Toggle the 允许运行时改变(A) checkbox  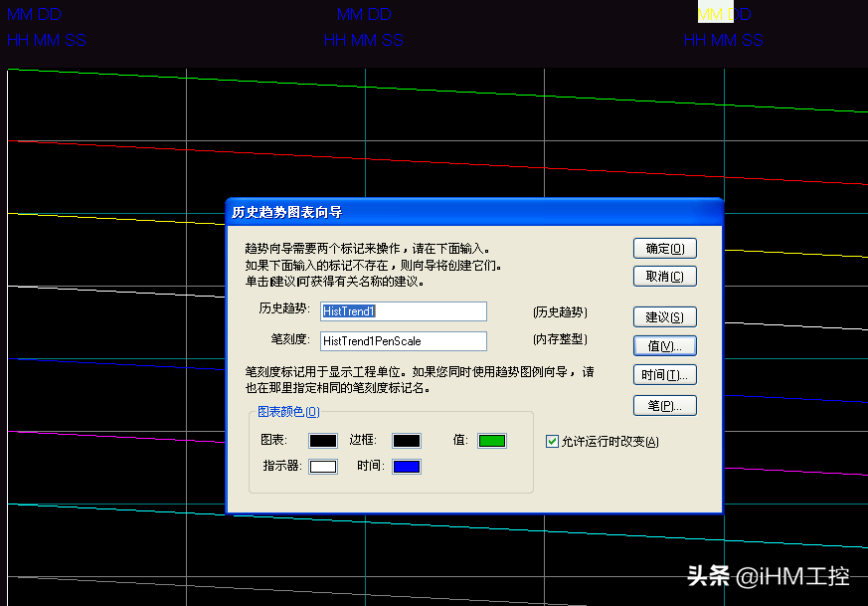pos(553,441)
